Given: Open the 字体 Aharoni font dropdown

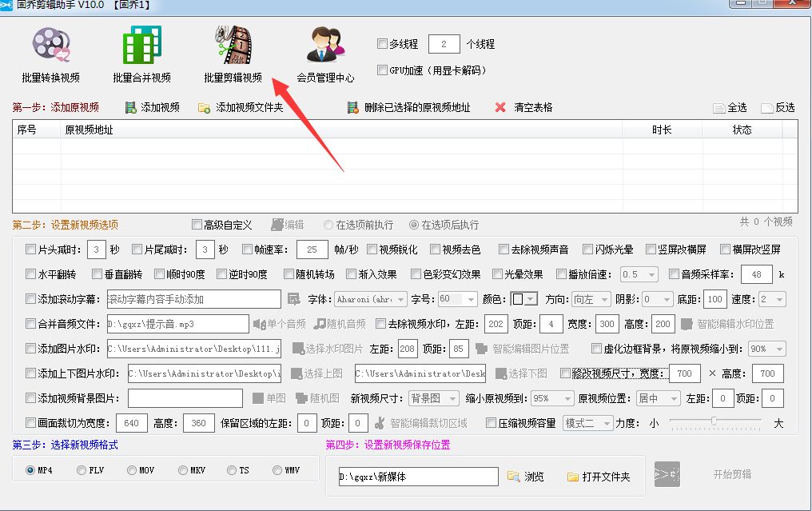Looking at the screenshot, I should click(371, 299).
